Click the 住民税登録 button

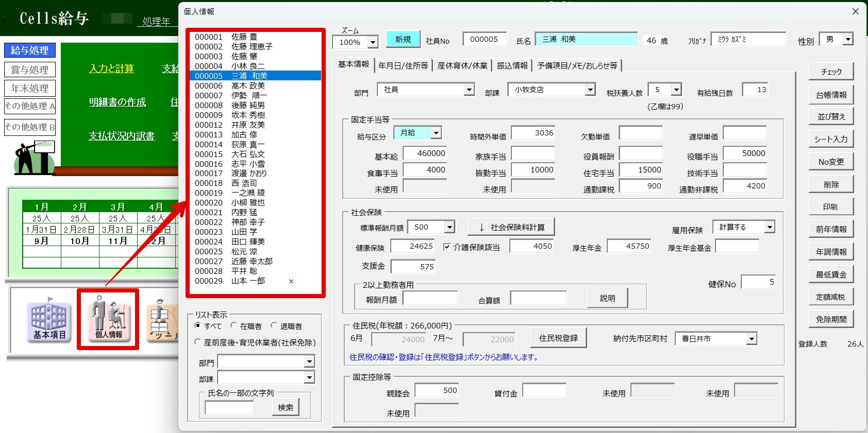(558, 338)
